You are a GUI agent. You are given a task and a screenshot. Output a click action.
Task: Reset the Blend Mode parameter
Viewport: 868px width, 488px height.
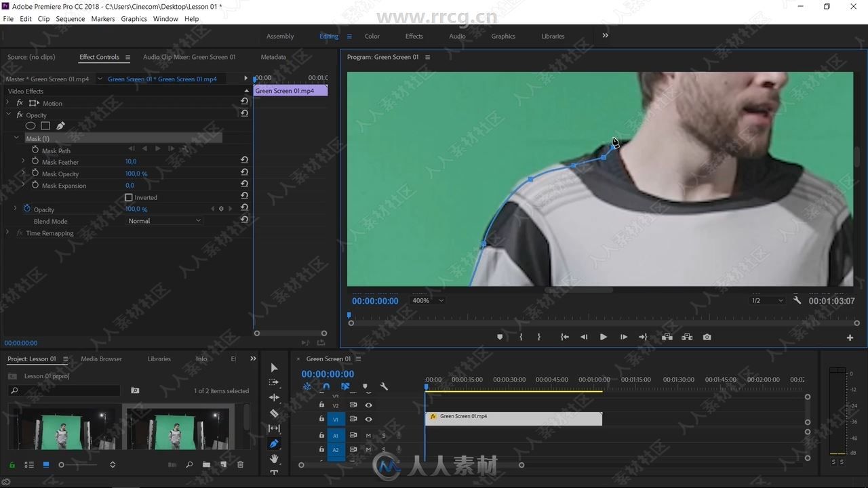(244, 220)
